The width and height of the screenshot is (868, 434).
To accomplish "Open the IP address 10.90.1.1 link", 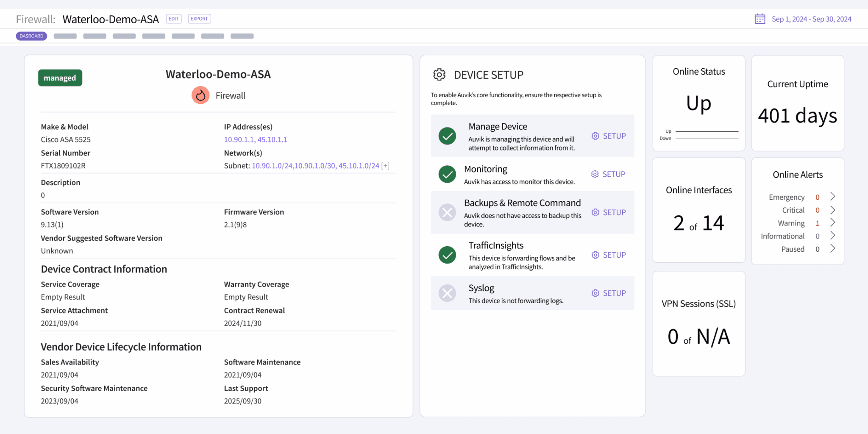I will pyautogui.click(x=237, y=139).
